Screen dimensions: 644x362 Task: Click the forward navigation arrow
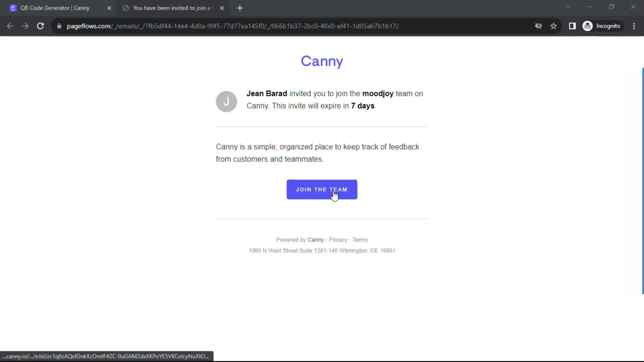coord(25,26)
